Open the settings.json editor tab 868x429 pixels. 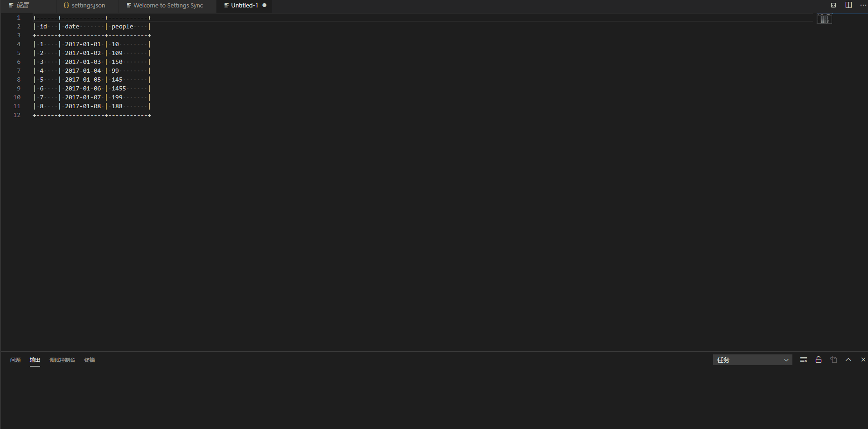(84, 6)
